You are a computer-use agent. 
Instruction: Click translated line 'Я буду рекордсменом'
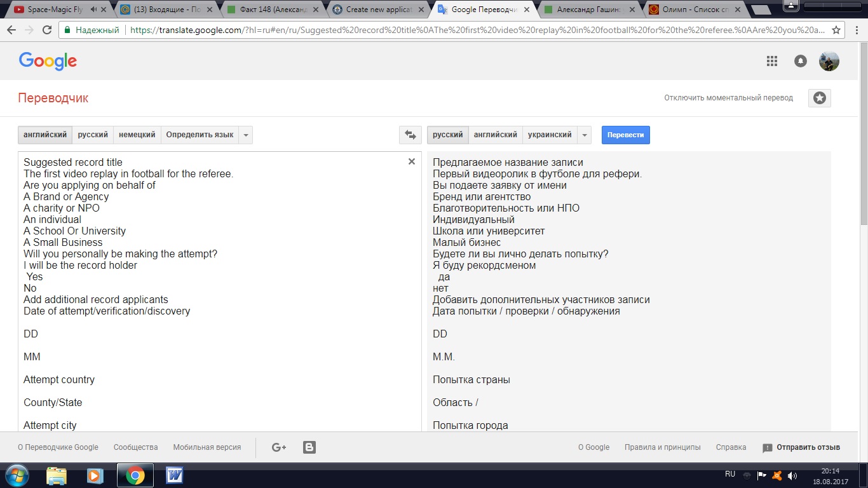[x=484, y=265]
